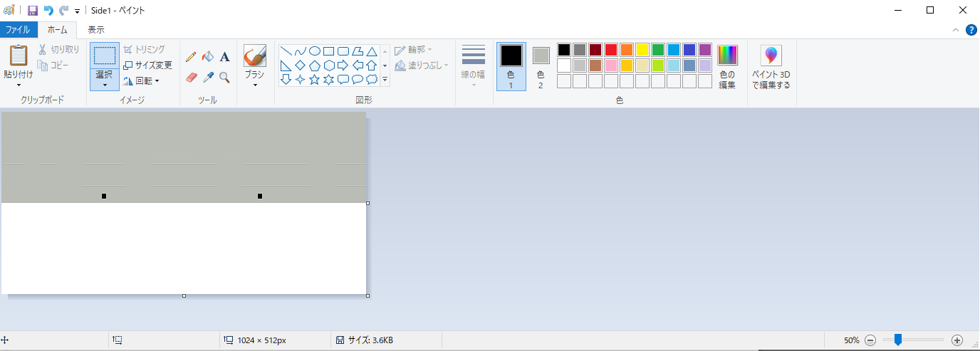Select the Pencil tool
The height and width of the screenshot is (351, 980).
(191, 57)
